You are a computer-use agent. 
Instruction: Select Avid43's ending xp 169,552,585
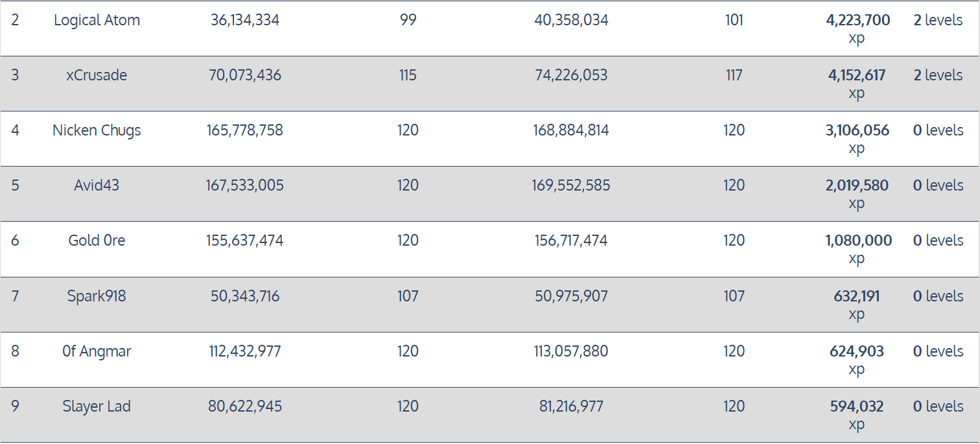571,185
